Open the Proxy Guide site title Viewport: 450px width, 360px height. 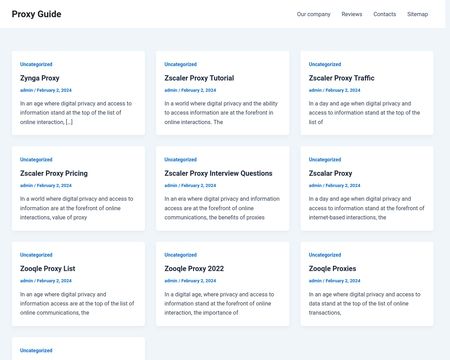[x=36, y=14]
